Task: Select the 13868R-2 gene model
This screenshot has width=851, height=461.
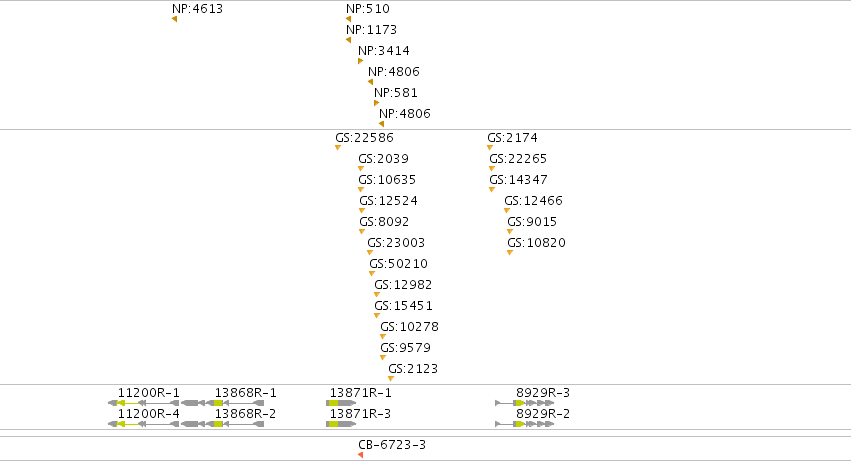Action: coord(223,424)
